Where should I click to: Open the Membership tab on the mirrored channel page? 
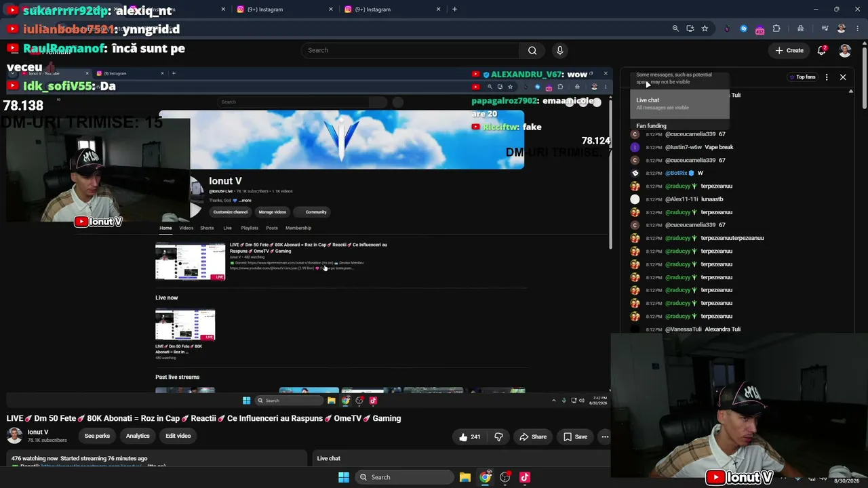[298, 228]
